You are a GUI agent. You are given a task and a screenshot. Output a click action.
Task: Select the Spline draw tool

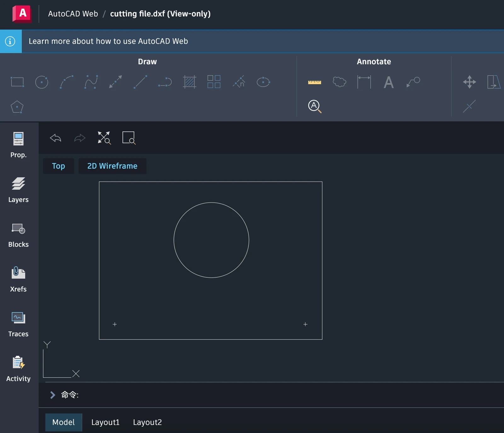[x=91, y=82]
